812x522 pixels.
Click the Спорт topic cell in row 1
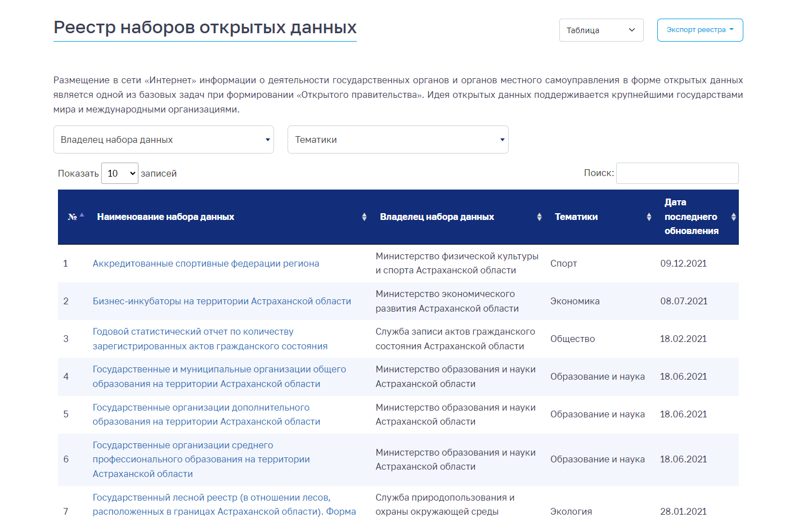point(563,264)
